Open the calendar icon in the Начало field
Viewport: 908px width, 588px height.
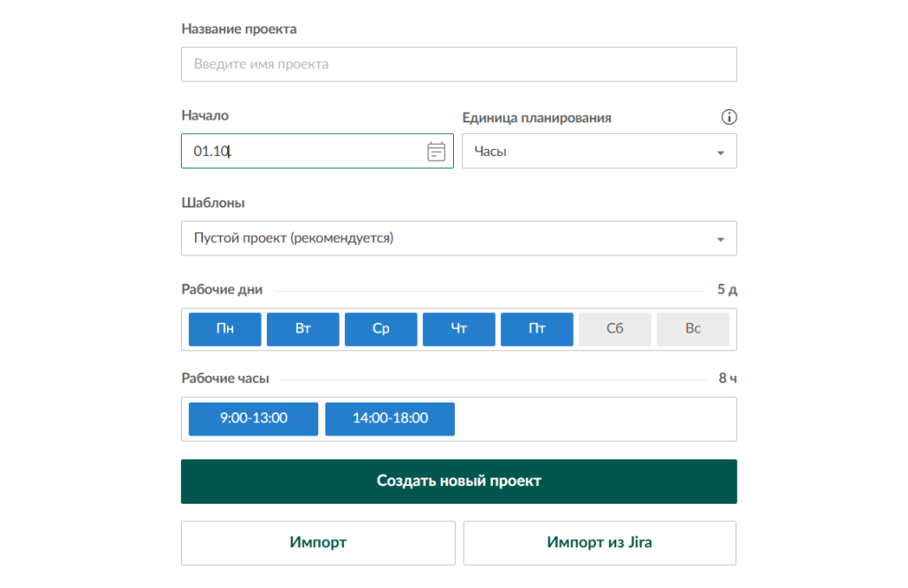point(435,151)
